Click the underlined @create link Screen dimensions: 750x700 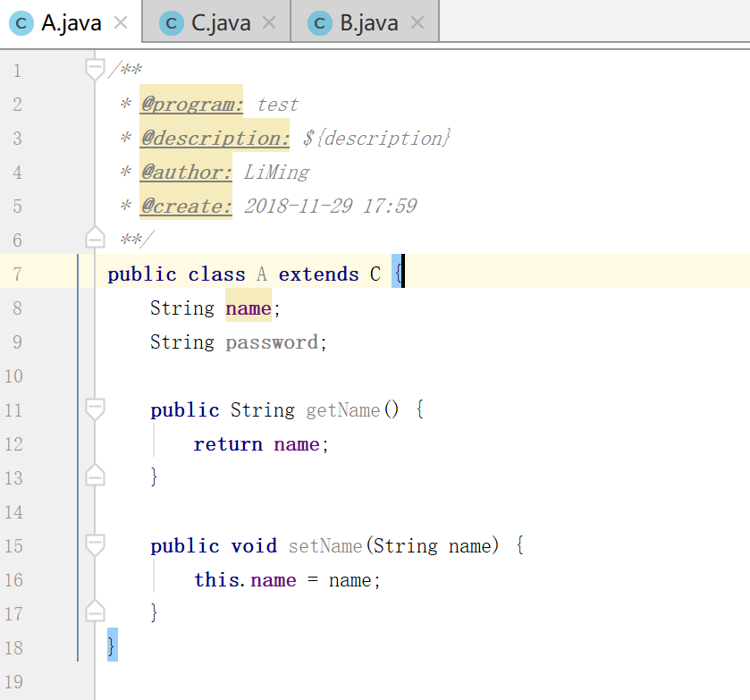click(x=185, y=206)
